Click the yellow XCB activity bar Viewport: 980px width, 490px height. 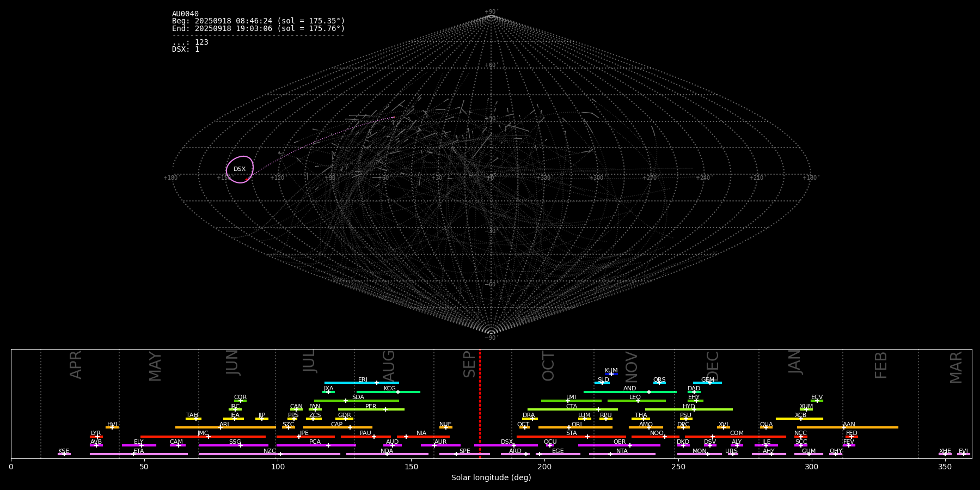[x=799, y=419]
